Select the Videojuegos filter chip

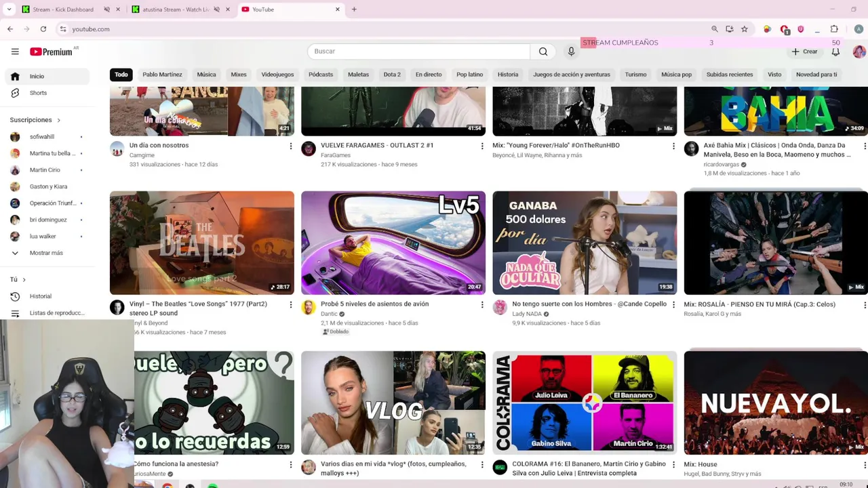coord(277,75)
